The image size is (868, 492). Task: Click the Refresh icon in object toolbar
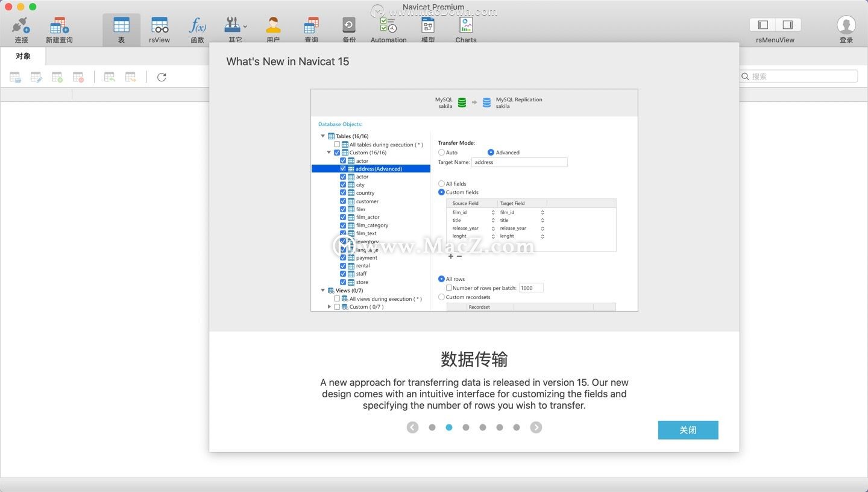point(162,77)
